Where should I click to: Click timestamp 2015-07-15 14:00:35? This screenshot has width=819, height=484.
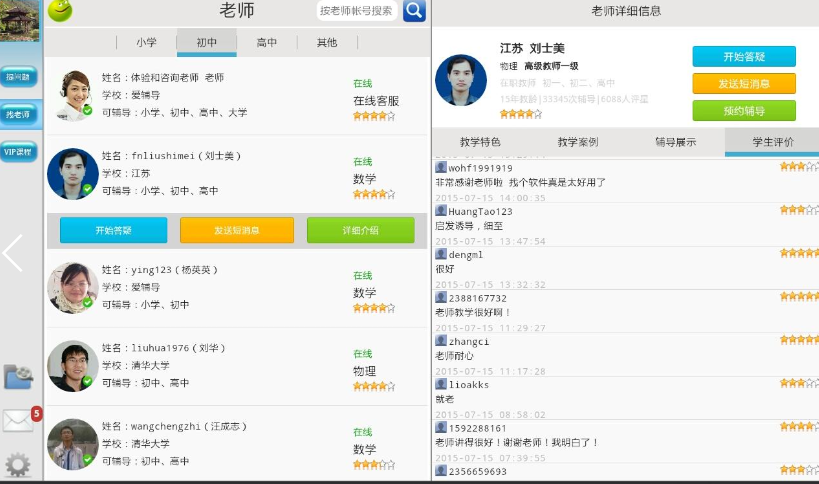click(490, 198)
